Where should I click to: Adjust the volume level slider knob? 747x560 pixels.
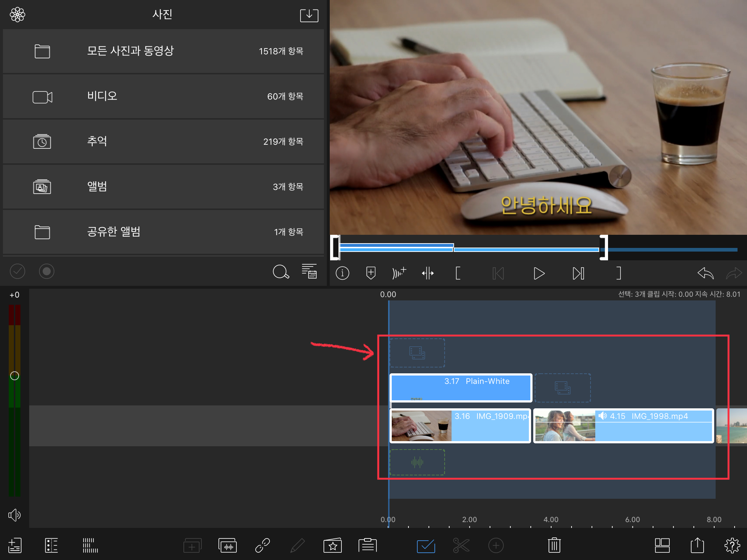pyautogui.click(x=15, y=376)
